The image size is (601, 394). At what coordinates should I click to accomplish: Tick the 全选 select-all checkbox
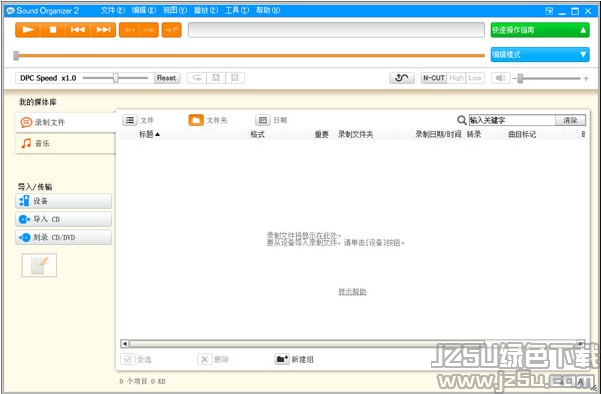128,359
